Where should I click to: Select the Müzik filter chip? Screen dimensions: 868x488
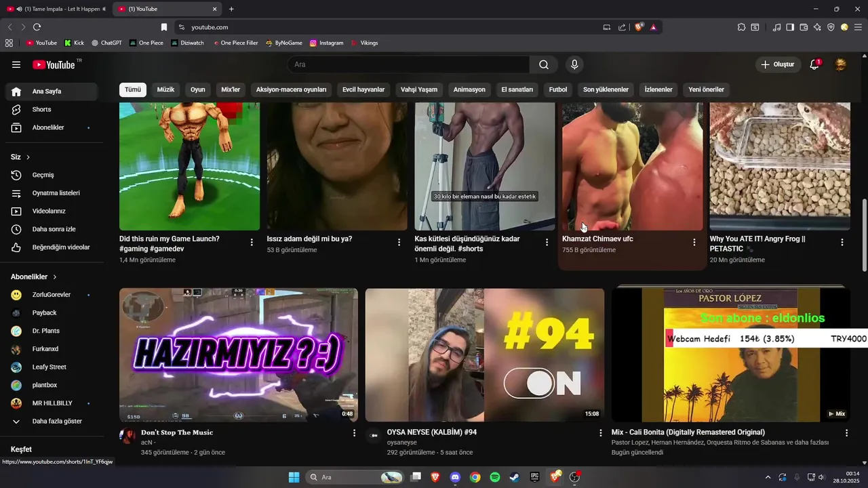165,89
